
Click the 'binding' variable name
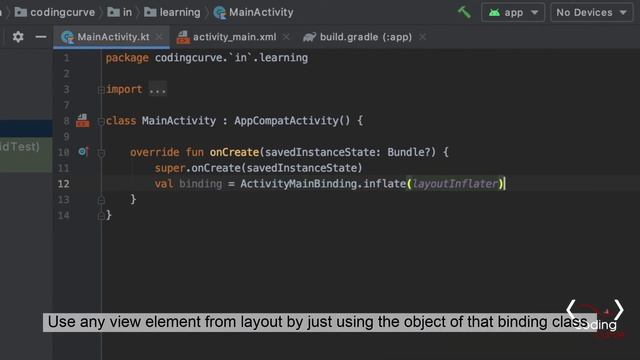tap(200, 184)
